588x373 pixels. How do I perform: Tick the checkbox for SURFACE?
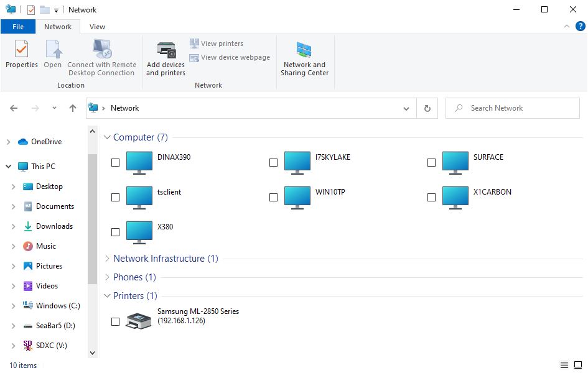(431, 162)
